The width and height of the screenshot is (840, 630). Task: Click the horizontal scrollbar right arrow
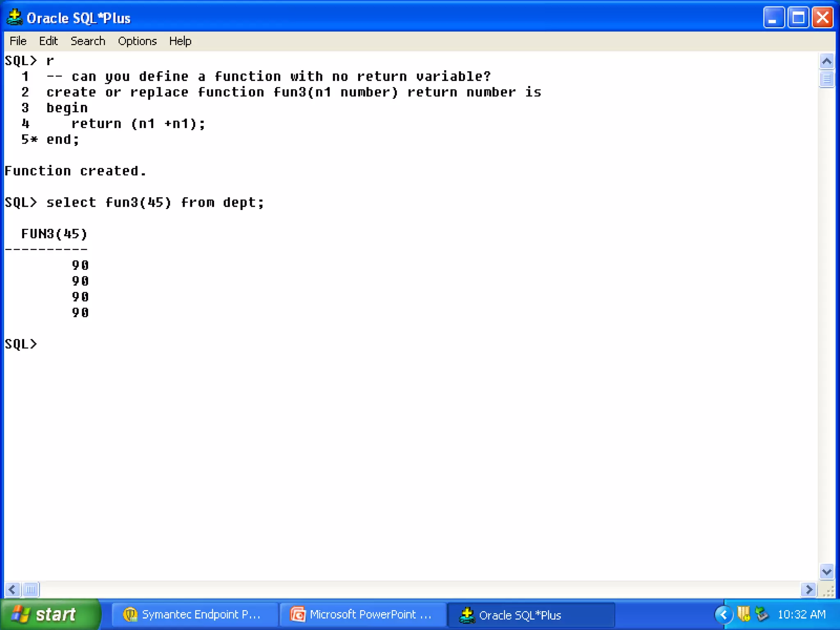click(x=808, y=590)
